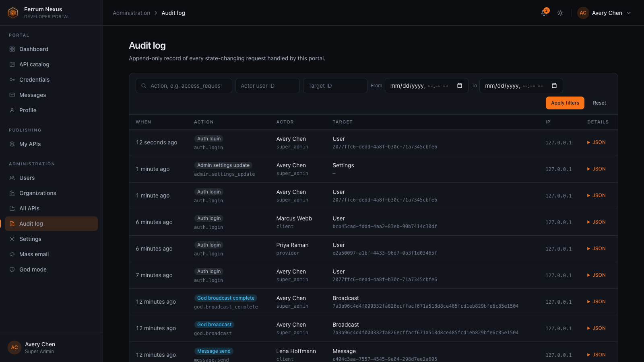Click the To date-time input
Viewport: 644px width, 362px height.
[x=521, y=86]
